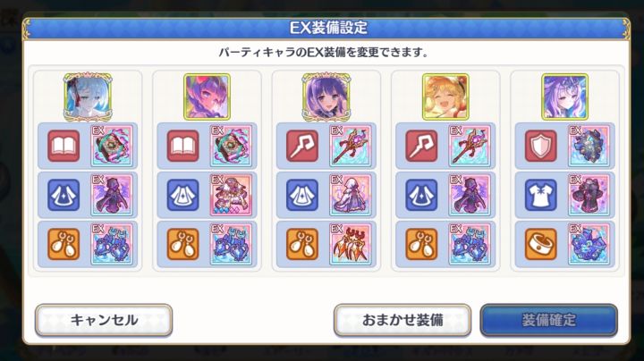Screen dimensions: 644x361
Task: Select fifth character's shirt armor slot icon
Action: point(541,195)
